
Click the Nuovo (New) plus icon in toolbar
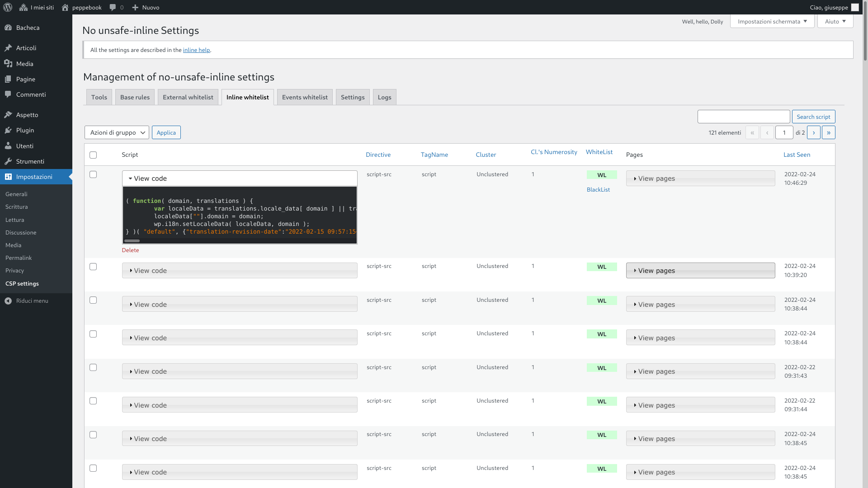click(x=136, y=7)
